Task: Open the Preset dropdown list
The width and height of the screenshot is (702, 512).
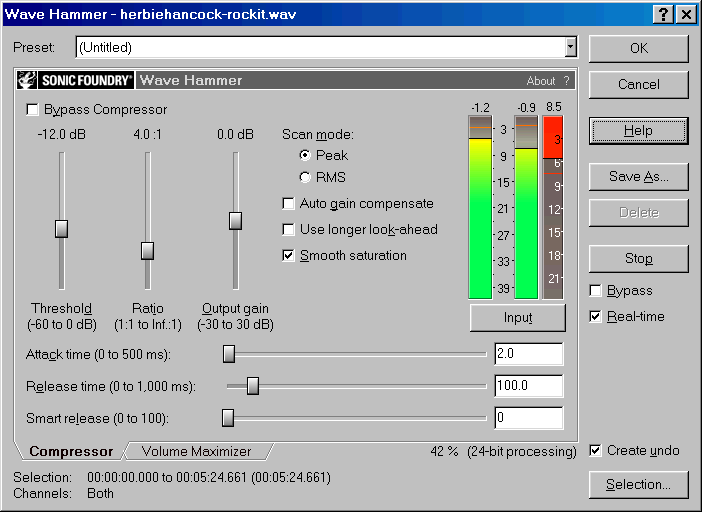Action: click(x=570, y=47)
